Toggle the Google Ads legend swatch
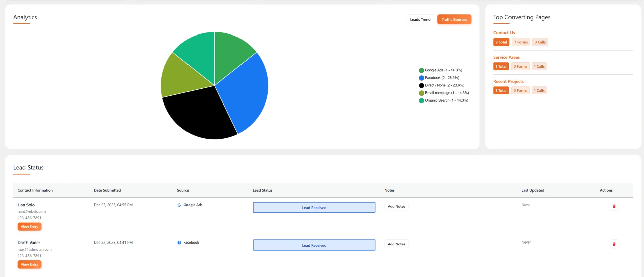The height and width of the screenshot is (277, 644). (x=421, y=70)
